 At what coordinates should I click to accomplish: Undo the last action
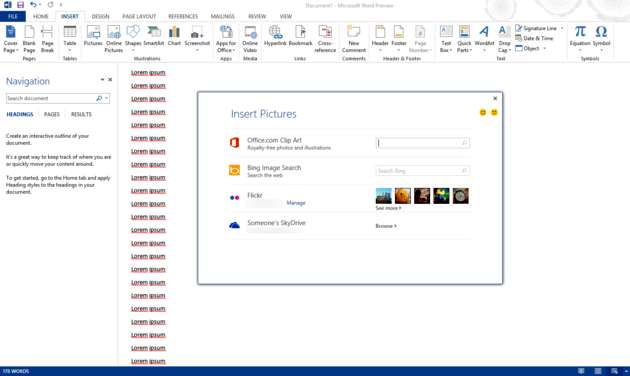tap(33, 5)
